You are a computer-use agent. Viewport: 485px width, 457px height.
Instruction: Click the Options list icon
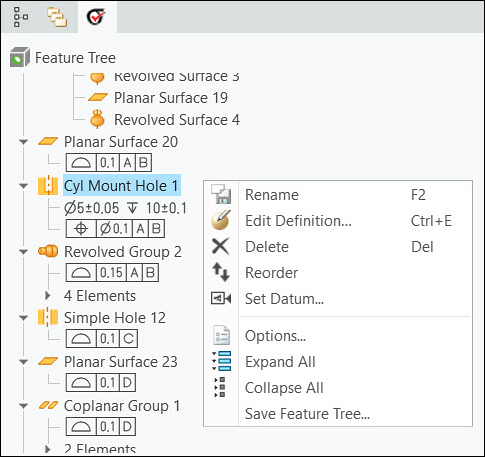(x=221, y=335)
